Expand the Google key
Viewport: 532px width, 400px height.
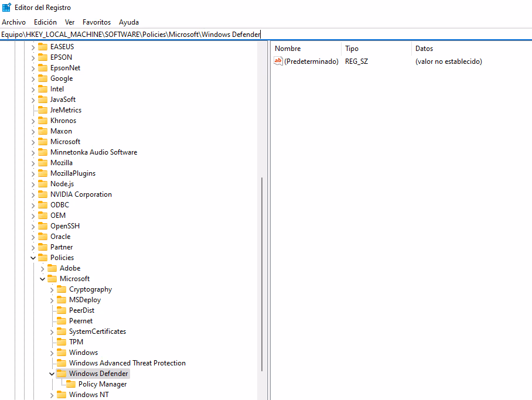click(x=33, y=78)
